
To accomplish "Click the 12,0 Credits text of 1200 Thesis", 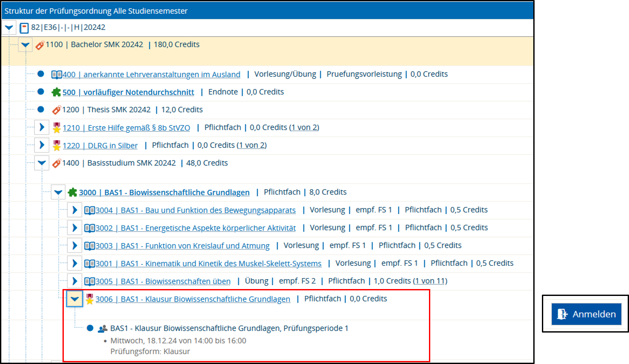I will (182, 109).
